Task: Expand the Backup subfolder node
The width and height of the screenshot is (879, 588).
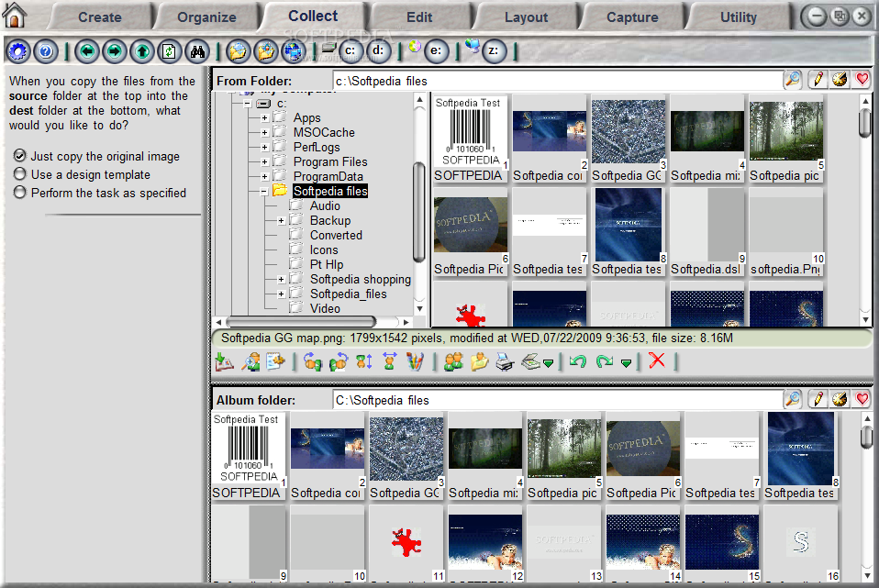Action: coord(282,220)
